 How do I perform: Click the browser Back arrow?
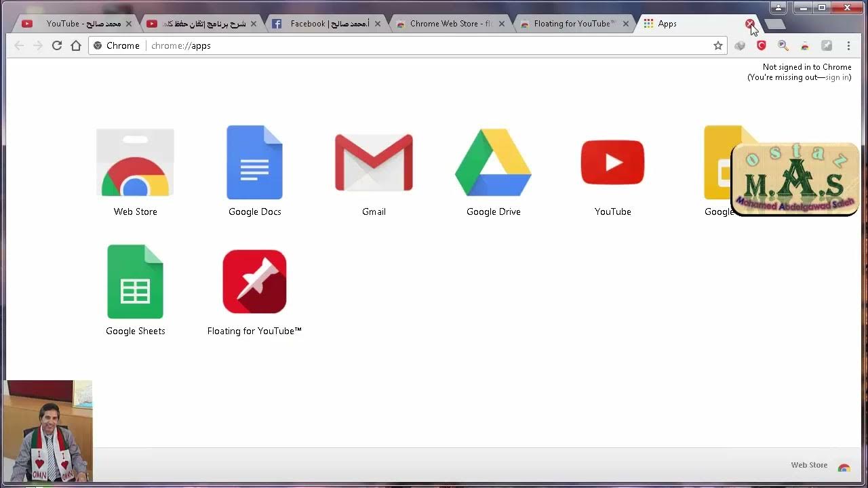pyautogui.click(x=19, y=45)
